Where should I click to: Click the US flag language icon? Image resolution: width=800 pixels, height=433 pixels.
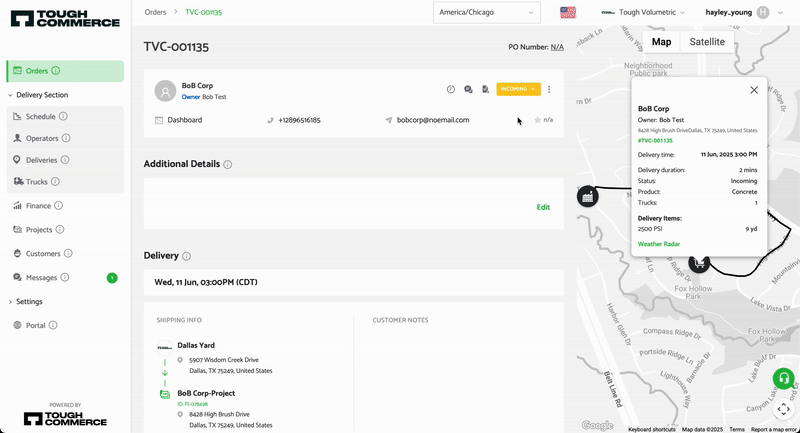point(568,12)
